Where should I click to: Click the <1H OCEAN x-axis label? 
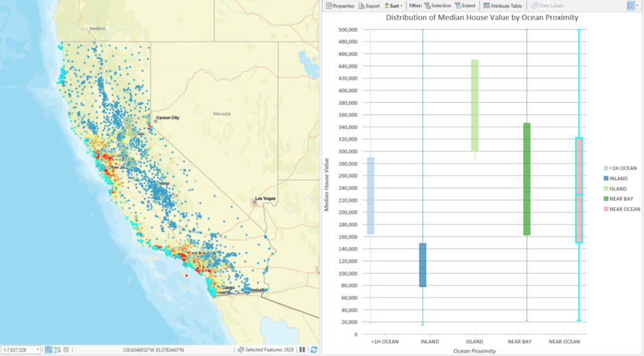(x=384, y=342)
